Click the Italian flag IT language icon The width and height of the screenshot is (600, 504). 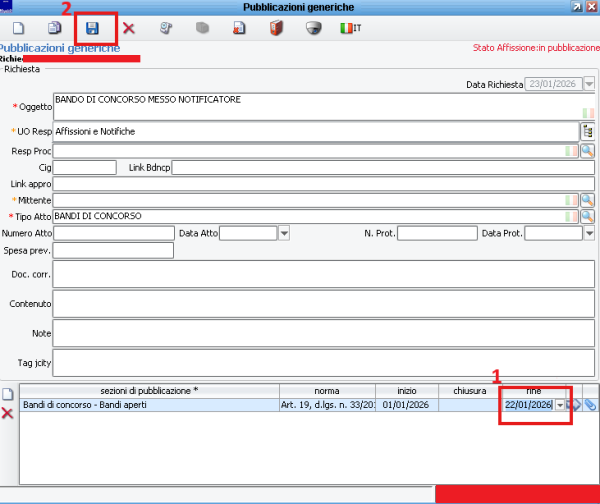(x=350, y=28)
